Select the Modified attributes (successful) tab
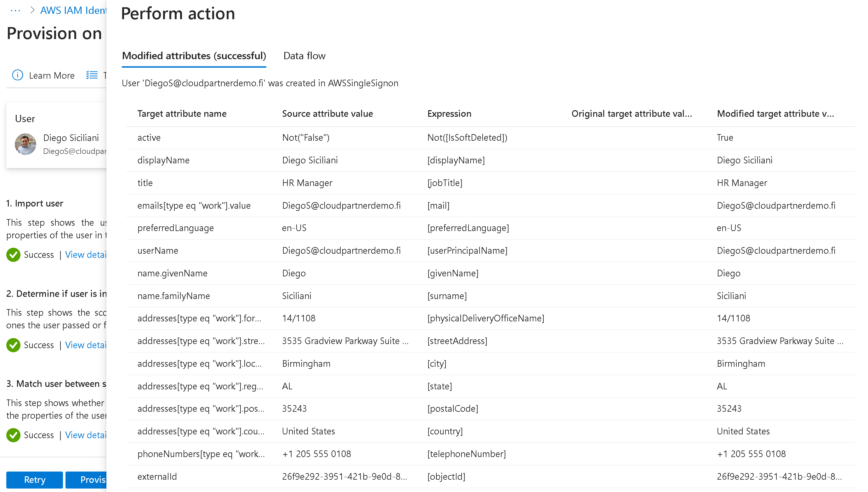Image resolution: width=868 pixels, height=492 pixels. click(194, 56)
